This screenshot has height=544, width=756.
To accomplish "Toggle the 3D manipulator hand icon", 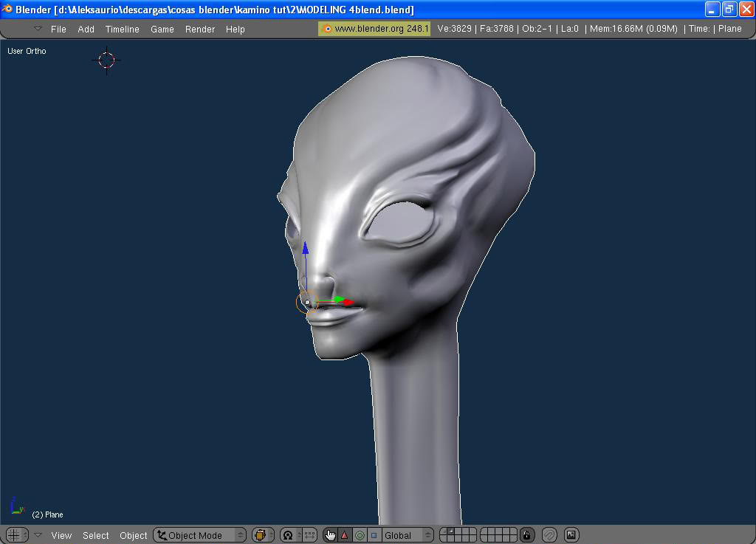I will pyautogui.click(x=329, y=535).
